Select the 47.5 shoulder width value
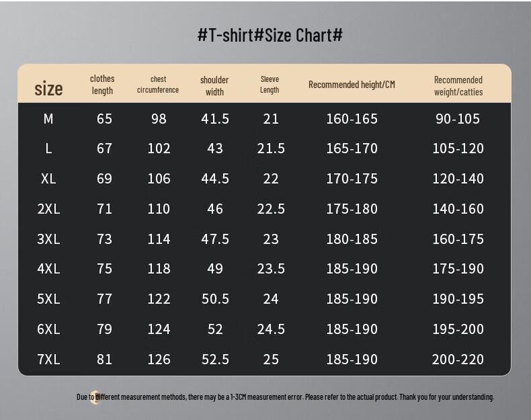This screenshot has height=420, width=531. pyautogui.click(x=215, y=239)
